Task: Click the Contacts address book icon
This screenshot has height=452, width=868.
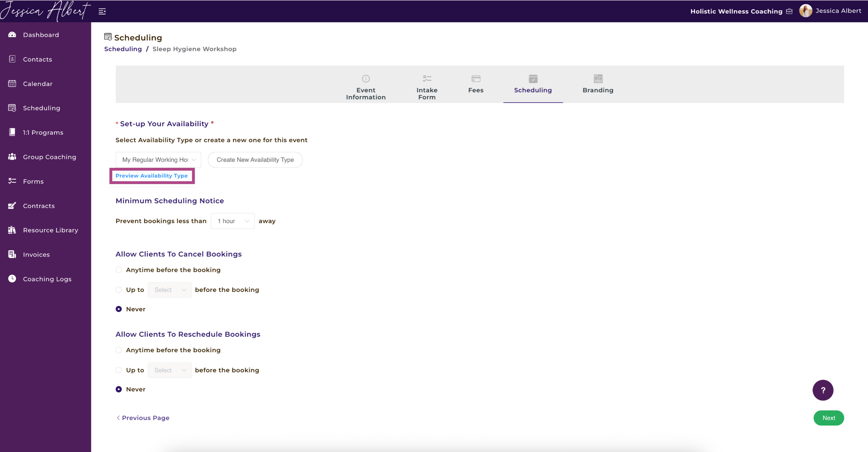Action: pyautogui.click(x=12, y=59)
